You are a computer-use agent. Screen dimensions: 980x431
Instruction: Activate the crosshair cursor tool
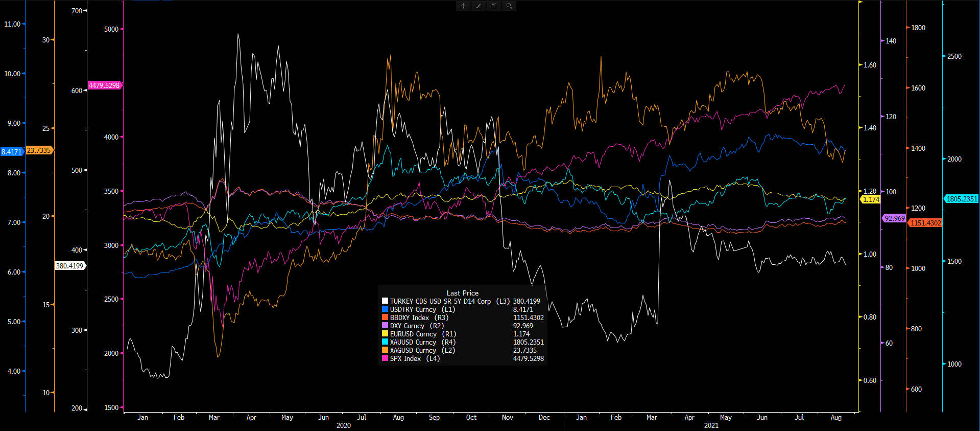click(x=463, y=6)
